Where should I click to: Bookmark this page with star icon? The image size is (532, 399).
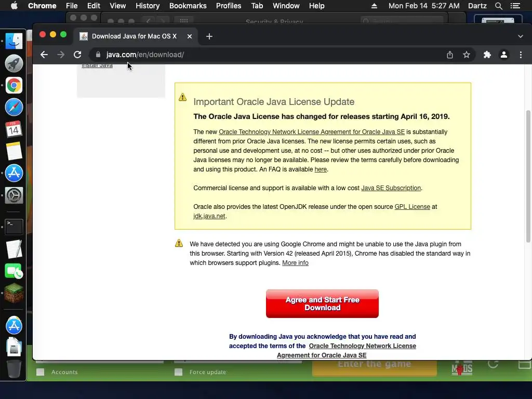tap(467, 55)
